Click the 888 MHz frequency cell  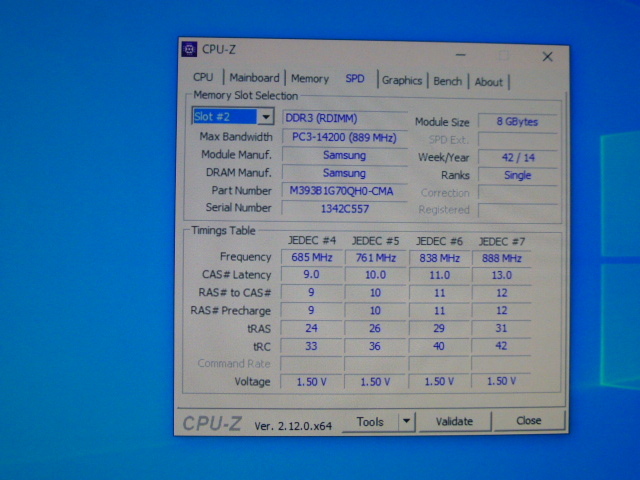(x=502, y=258)
